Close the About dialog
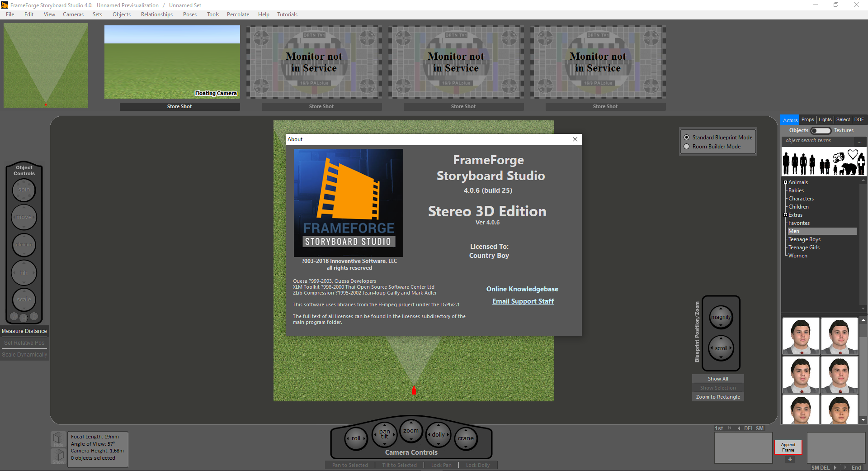 [575, 139]
